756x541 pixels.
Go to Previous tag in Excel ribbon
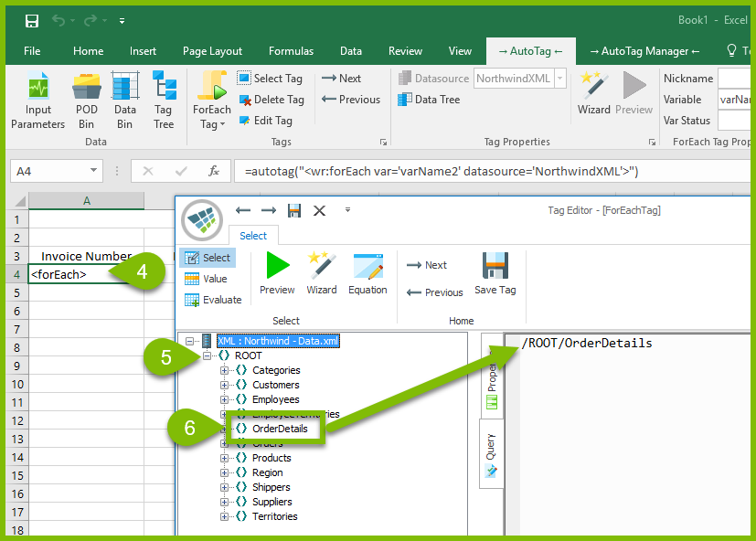coord(350,100)
